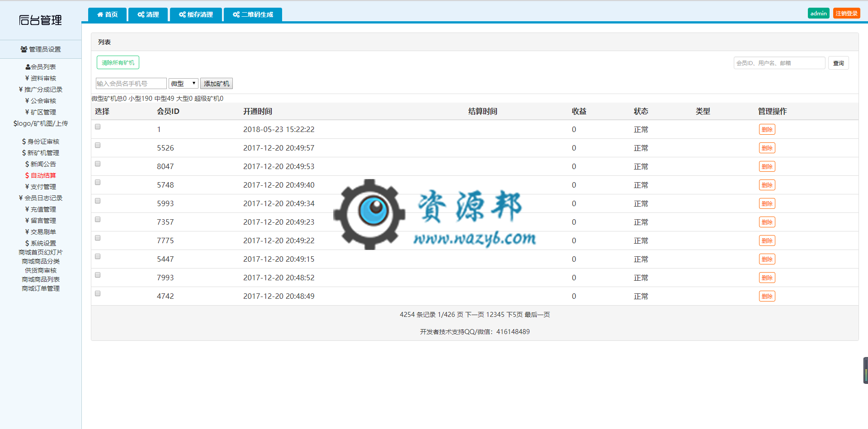Open 会员日志记录 in the sidebar
868x429 pixels.
point(41,198)
